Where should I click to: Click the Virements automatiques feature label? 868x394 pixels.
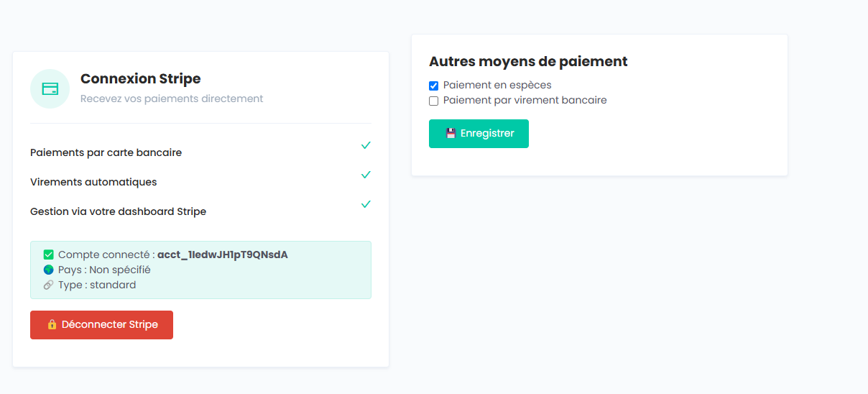93,182
